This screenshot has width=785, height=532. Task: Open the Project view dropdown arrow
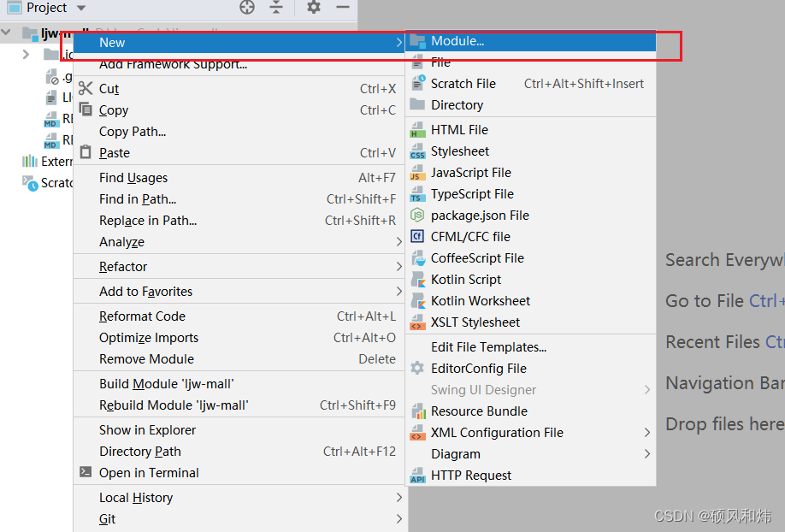81,8
